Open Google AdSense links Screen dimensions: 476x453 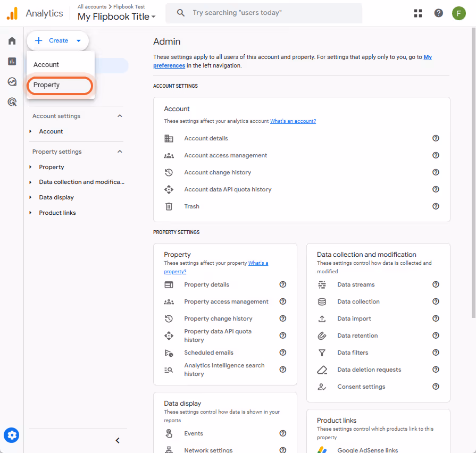pos(368,450)
